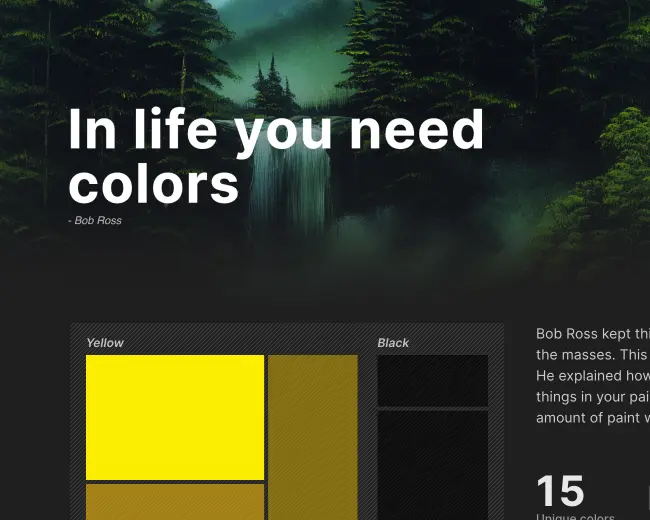650x520 pixels.
Task: Click the 'Yellow' group label
Action: (105, 343)
